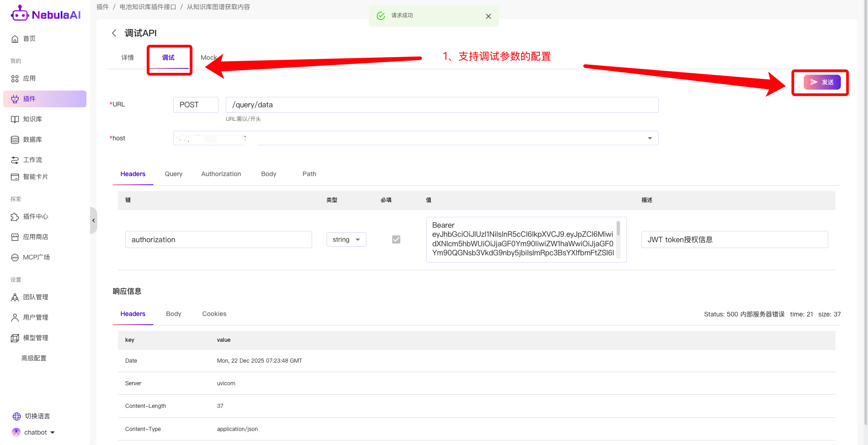Collapse the sidebar with the handle arrow
This screenshot has width=868, height=445.
[94, 220]
